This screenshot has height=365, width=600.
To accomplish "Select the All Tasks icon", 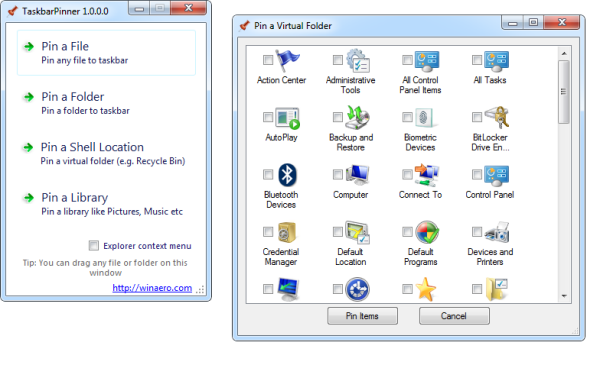I will [497, 61].
